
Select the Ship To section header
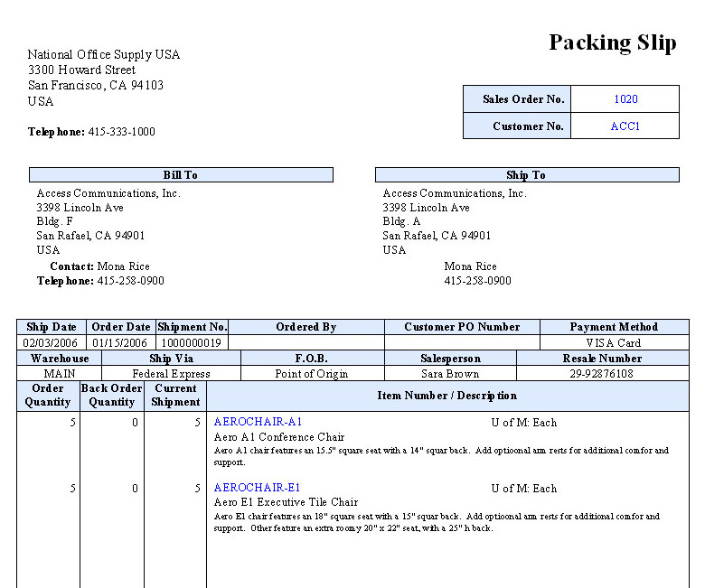coord(526,175)
